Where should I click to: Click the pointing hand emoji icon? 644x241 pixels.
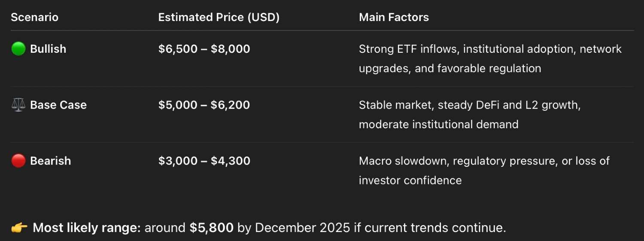tap(19, 228)
